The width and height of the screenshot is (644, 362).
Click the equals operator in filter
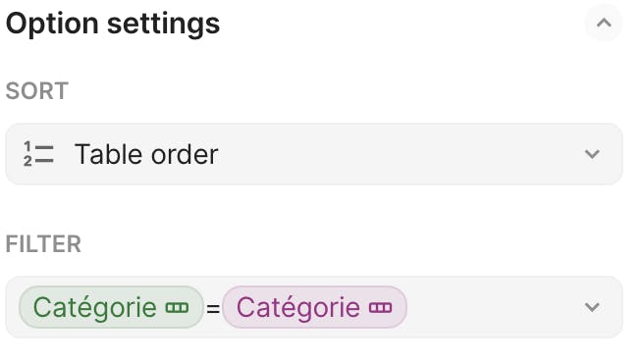(213, 308)
